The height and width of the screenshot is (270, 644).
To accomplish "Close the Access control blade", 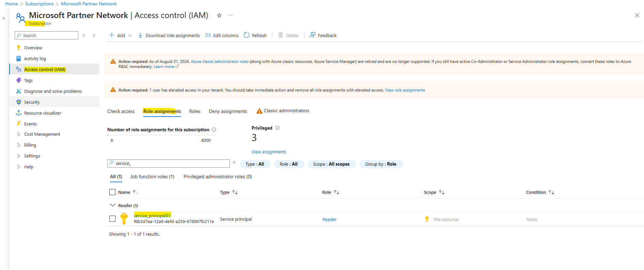I will click(x=637, y=15).
